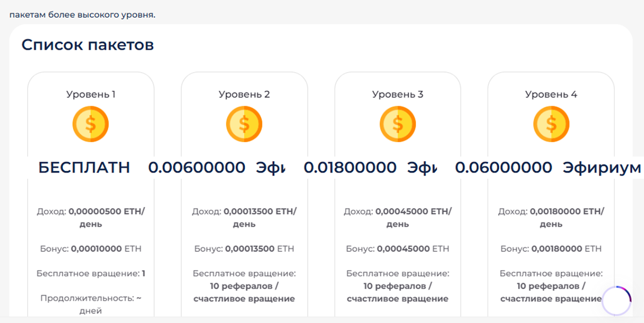Click the Level 1 coin icon

tap(91, 124)
